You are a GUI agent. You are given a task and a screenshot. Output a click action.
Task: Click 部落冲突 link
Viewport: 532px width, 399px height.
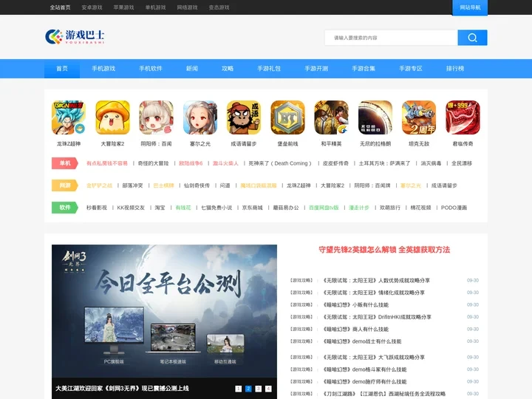[133, 185]
